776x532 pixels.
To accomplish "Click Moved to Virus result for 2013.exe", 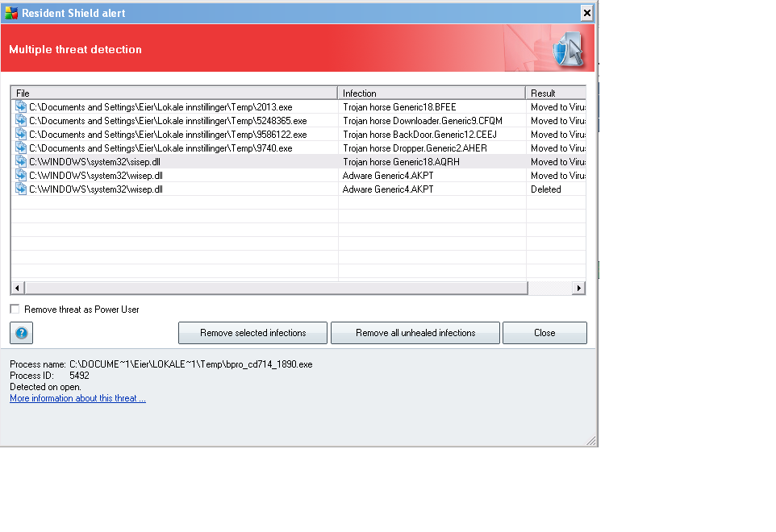I will (557, 106).
